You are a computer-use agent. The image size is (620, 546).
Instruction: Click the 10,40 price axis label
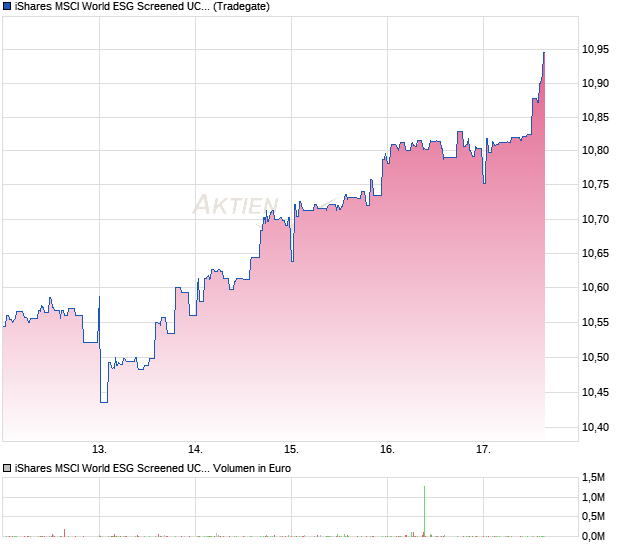click(x=595, y=427)
